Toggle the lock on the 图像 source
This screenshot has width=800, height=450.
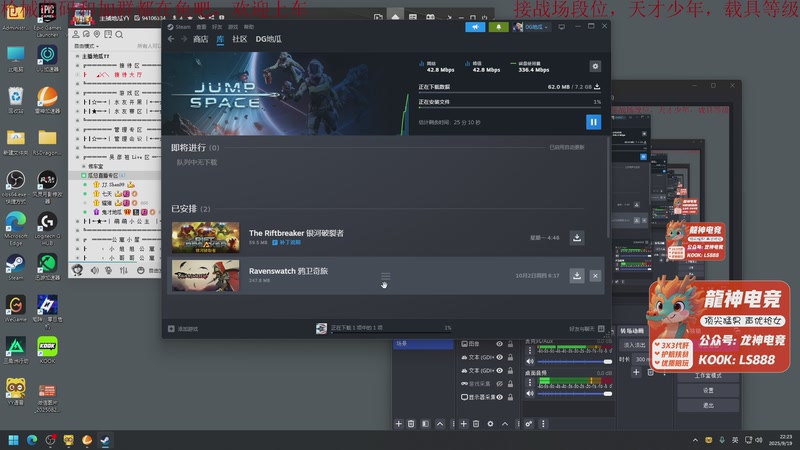pos(510,344)
